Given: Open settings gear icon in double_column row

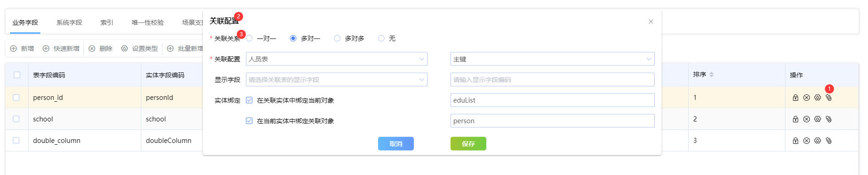Looking at the screenshot, I should click(818, 141).
